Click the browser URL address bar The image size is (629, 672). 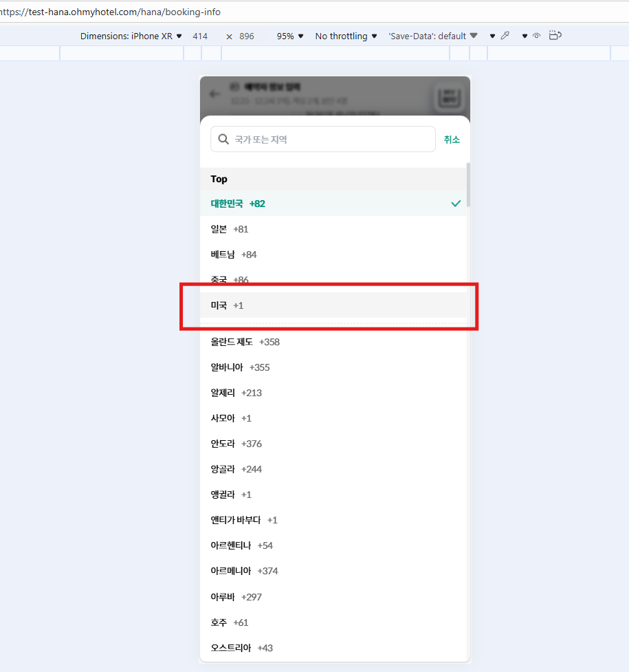click(x=315, y=12)
